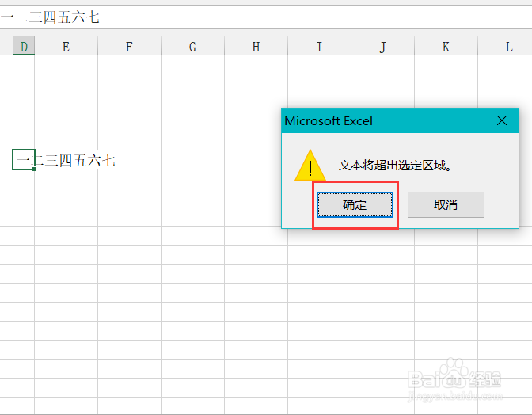Screen dimensions: 532x415
Task: Click the dialog message 文本将超出选定区域。
Action: 395,166
